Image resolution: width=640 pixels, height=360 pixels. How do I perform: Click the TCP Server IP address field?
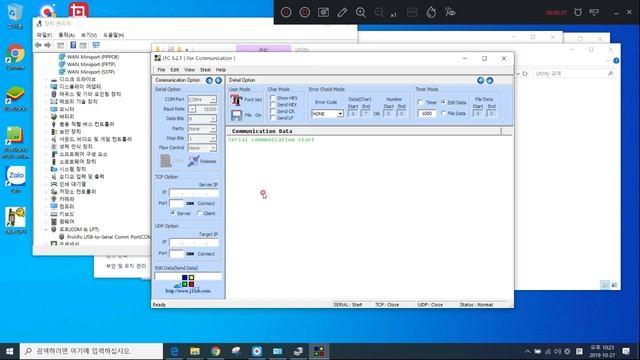[194, 193]
